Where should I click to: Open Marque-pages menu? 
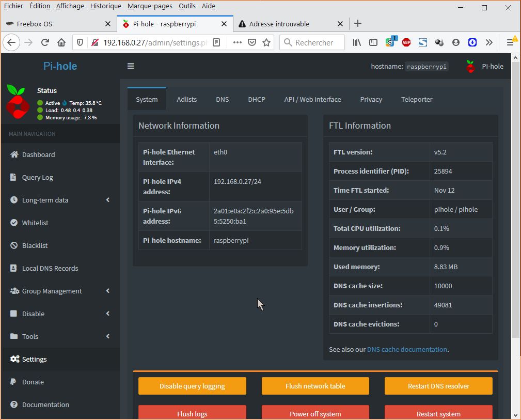click(x=150, y=6)
